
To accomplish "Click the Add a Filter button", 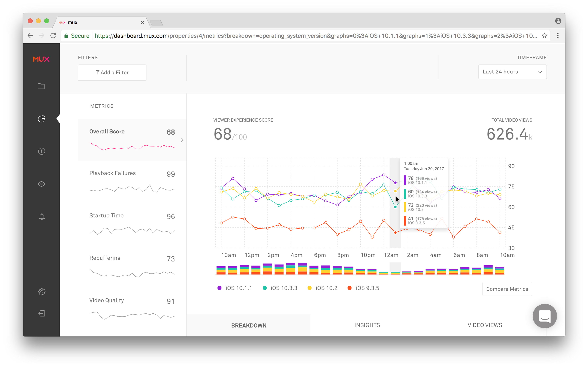I will [x=112, y=72].
